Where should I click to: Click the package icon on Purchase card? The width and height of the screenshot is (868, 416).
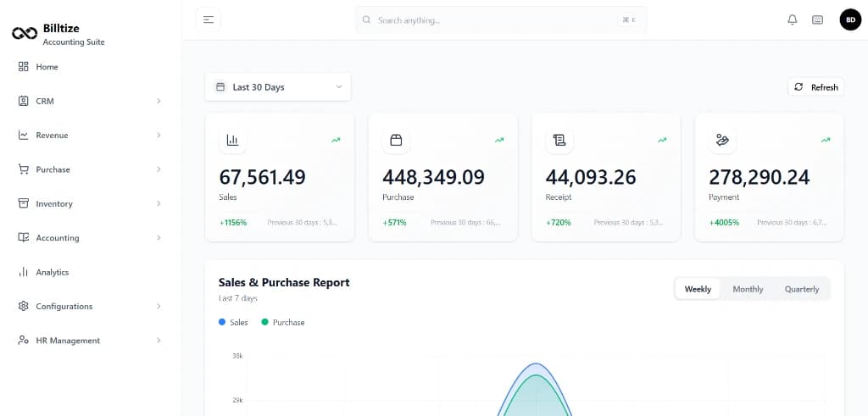pyautogui.click(x=396, y=141)
